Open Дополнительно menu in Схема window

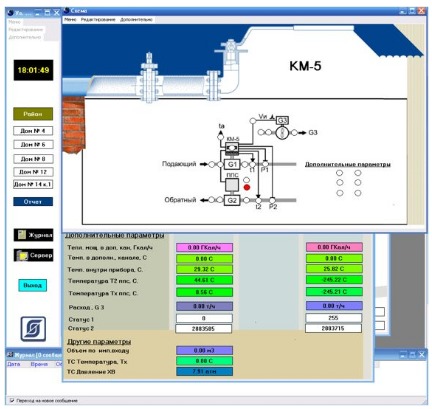(x=136, y=20)
